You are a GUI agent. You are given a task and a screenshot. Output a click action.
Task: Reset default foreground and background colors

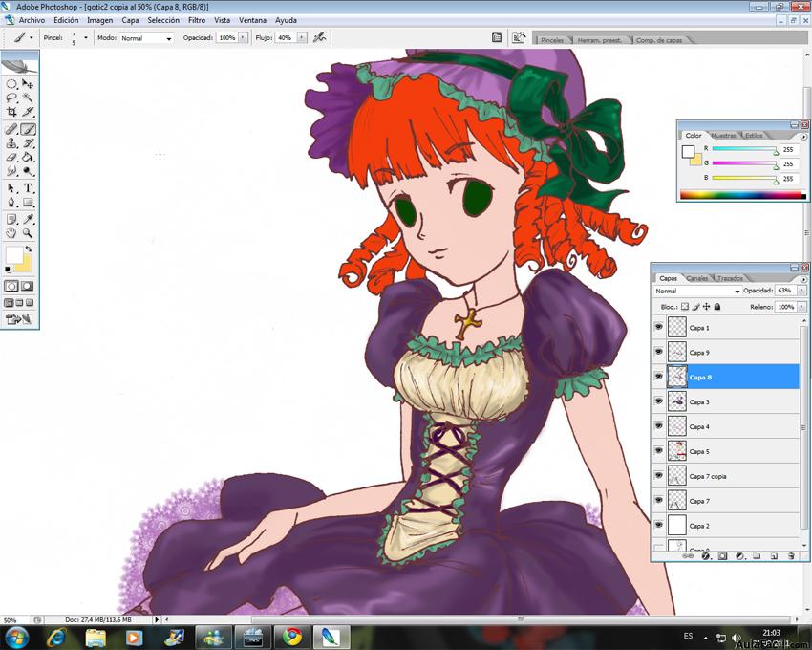tap(8, 270)
